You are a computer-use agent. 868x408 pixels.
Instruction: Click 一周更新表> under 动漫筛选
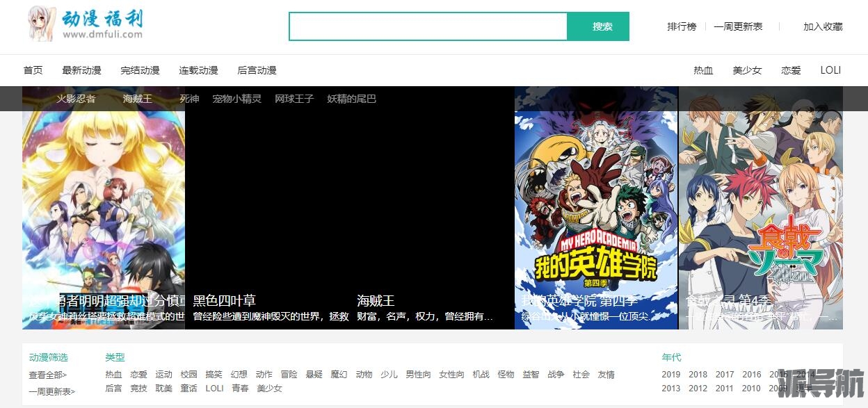51,391
